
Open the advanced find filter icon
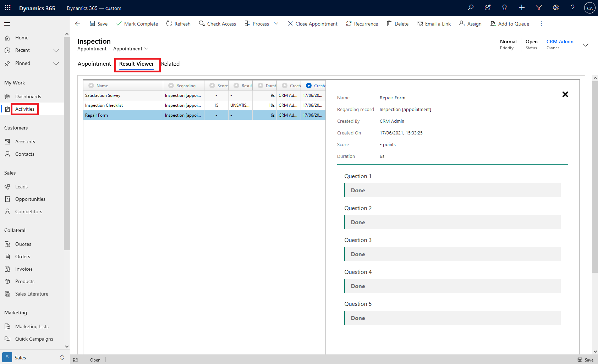(539, 8)
